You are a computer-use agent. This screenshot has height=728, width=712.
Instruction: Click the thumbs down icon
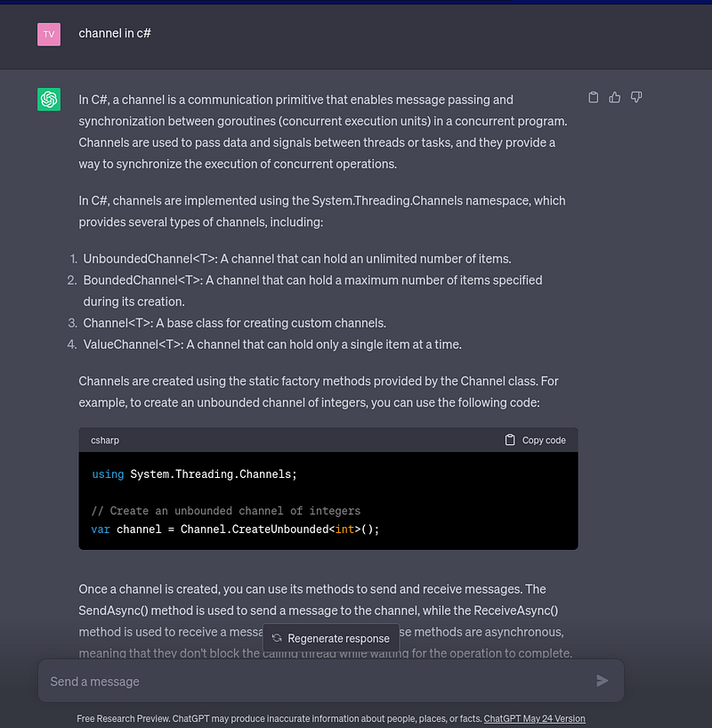coord(635,98)
